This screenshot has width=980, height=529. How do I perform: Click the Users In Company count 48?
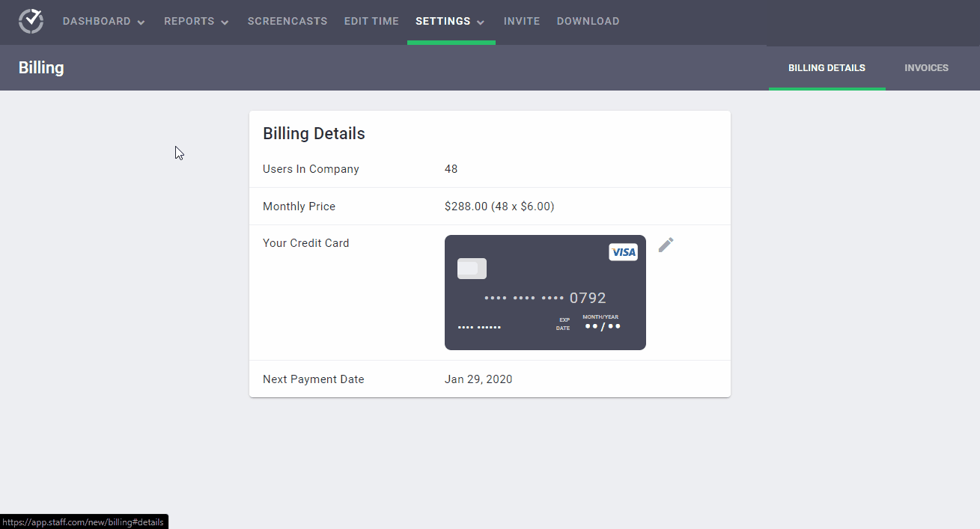451,169
